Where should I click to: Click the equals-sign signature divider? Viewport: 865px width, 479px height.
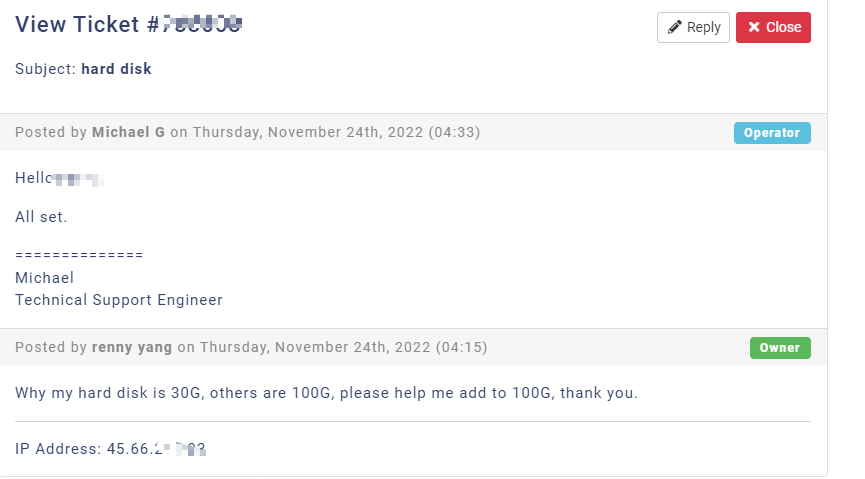tap(79, 255)
